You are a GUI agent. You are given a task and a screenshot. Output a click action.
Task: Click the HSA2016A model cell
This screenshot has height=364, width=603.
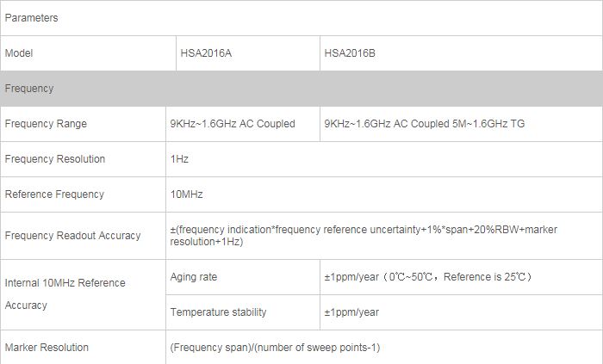tap(206, 53)
